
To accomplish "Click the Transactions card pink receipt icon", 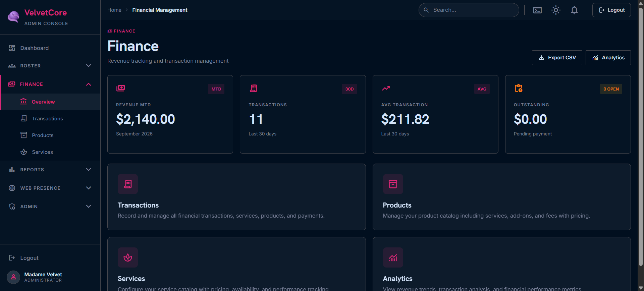I will point(128,184).
